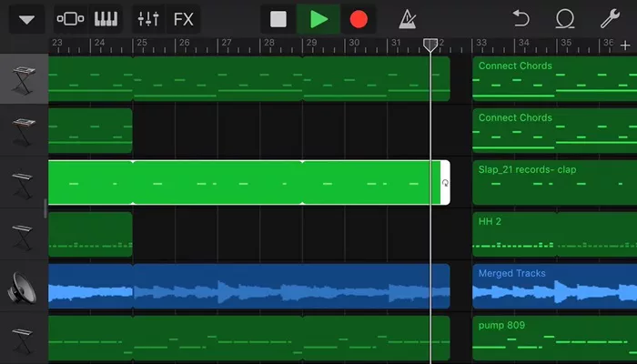This screenshot has width=637, height=364.
Task: Select second track Connect Chords region
Action: point(555,131)
